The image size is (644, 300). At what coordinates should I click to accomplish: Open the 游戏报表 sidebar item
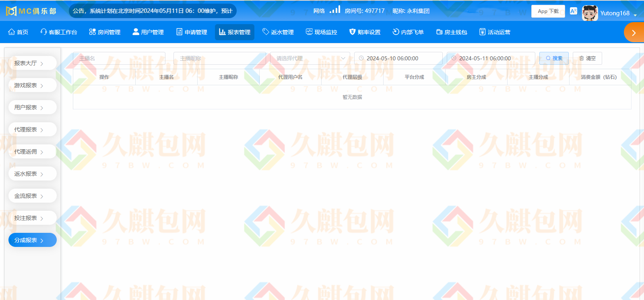(33, 85)
